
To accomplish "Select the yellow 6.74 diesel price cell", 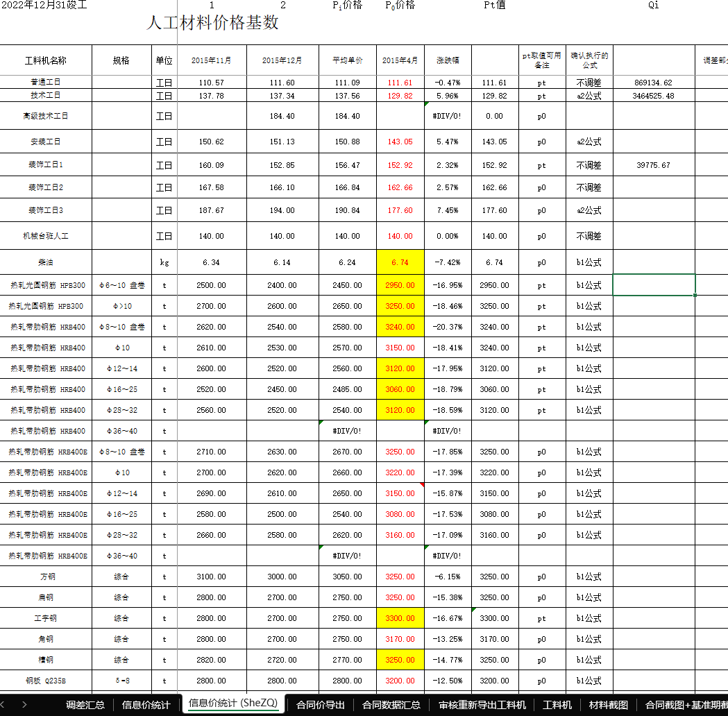I will [400, 262].
